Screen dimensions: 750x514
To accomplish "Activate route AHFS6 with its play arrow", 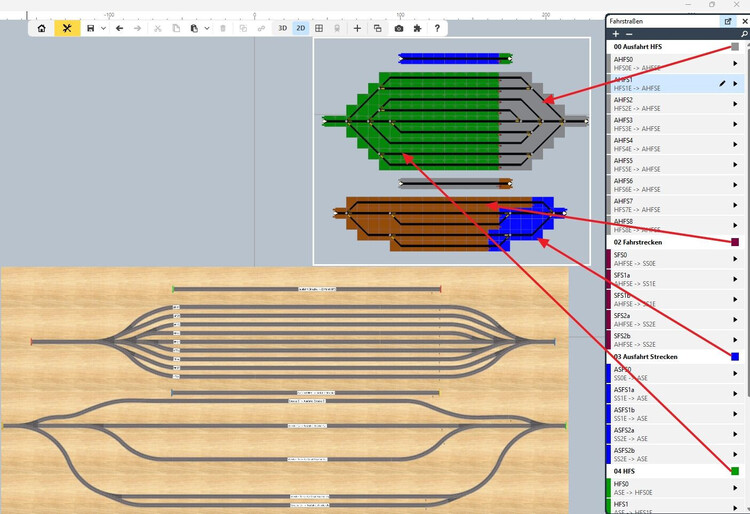I will pos(735,185).
